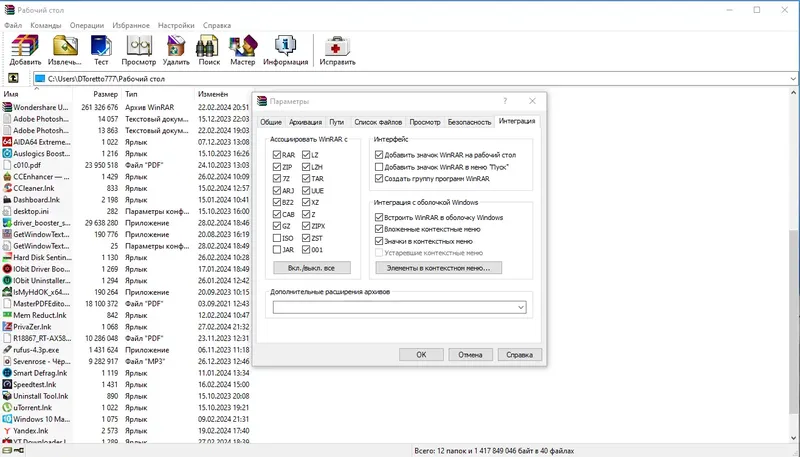Enable the ISO association checkbox
Image resolution: width=800 pixels, height=457 pixels.
[277, 238]
